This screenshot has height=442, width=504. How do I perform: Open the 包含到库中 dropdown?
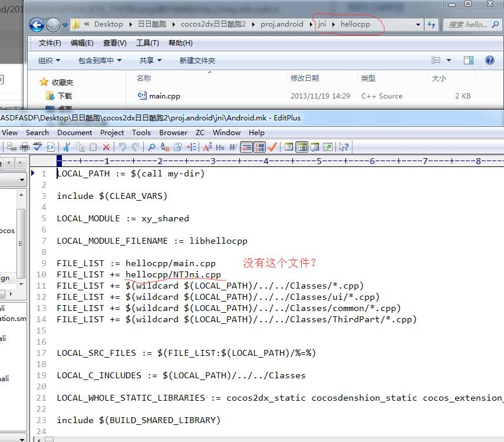pyautogui.click(x=100, y=60)
